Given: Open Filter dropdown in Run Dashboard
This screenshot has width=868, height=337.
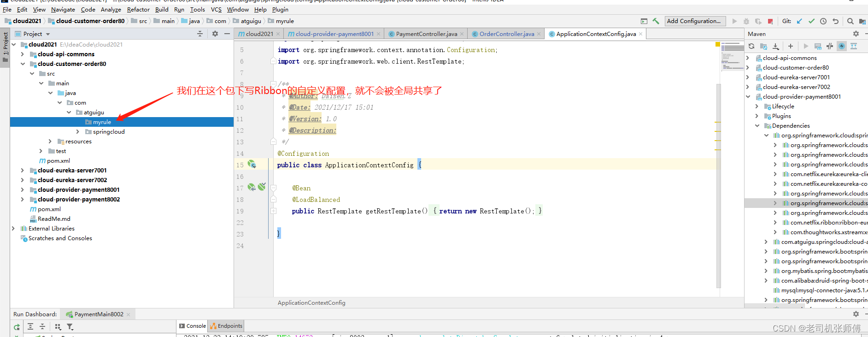Looking at the screenshot, I should [x=70, y=326].
